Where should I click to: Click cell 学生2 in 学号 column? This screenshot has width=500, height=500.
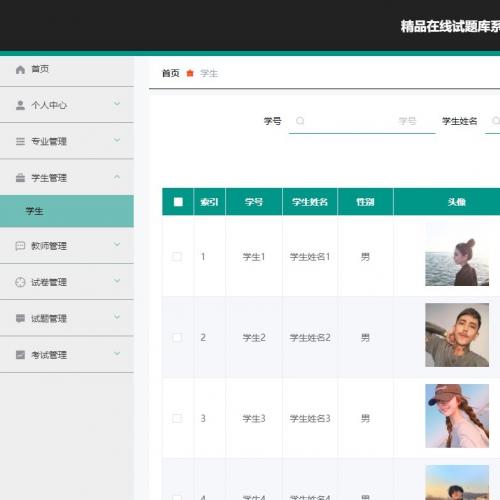[x=254, y=338]
